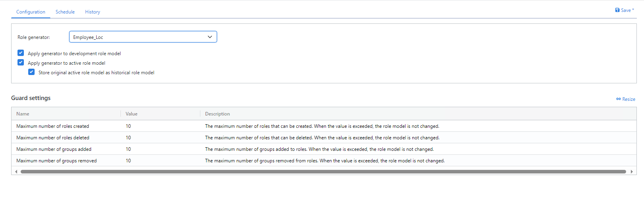Disable Store original active role model checkbox

31,72
